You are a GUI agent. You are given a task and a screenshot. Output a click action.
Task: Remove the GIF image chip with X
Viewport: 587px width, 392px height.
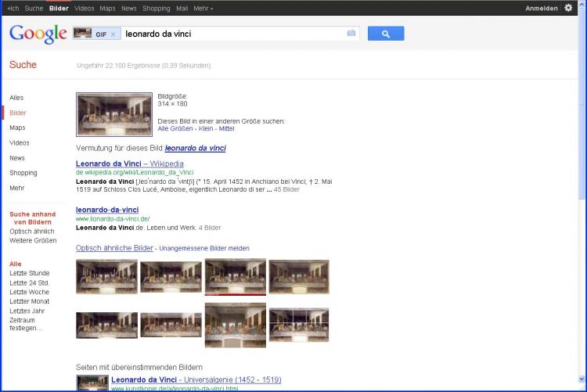[x=113, y=34]
